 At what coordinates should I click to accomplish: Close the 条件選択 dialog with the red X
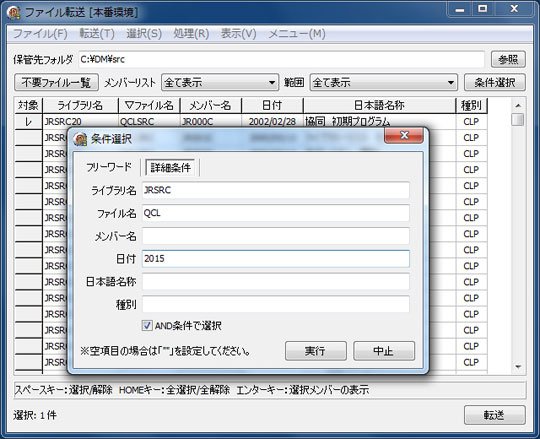pos(404,135)
